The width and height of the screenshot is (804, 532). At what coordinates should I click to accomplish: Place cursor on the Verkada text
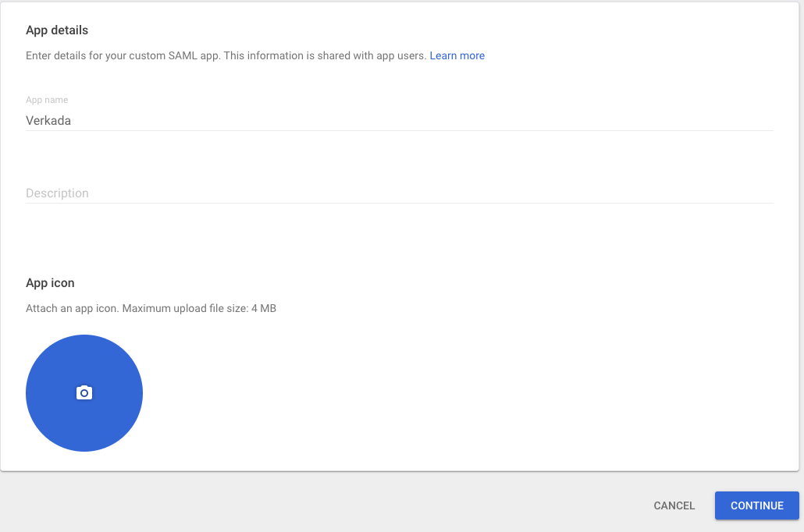[x=48, y=121]
